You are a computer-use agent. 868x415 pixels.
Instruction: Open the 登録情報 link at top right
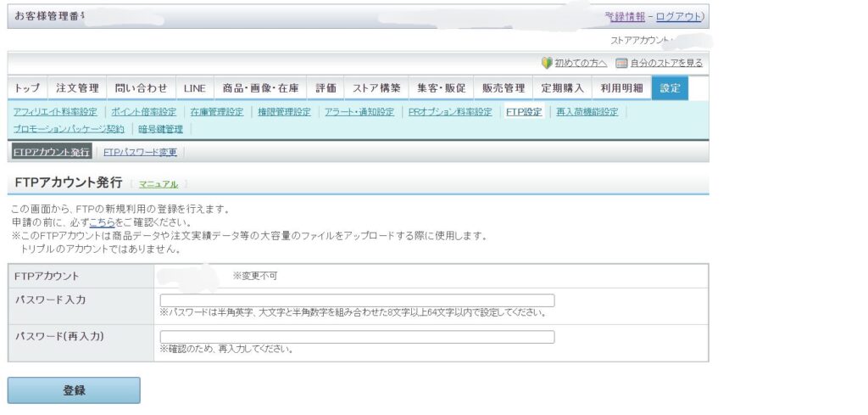(x=625, y=16)
